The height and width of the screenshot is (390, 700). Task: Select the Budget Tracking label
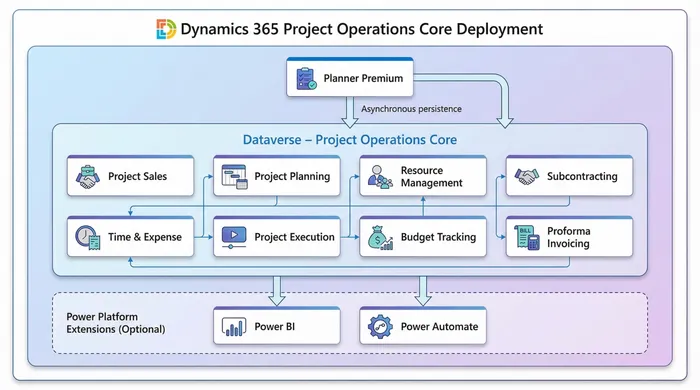(438, 237)
